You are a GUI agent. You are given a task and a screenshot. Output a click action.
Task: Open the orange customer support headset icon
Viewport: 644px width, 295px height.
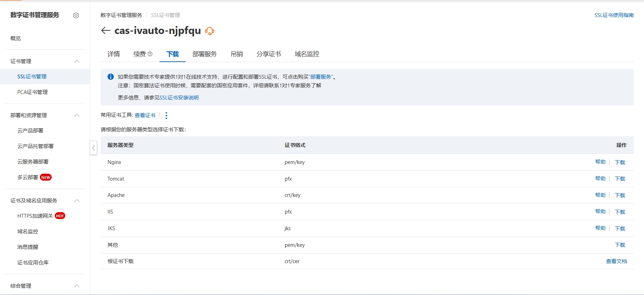[209, 31]
